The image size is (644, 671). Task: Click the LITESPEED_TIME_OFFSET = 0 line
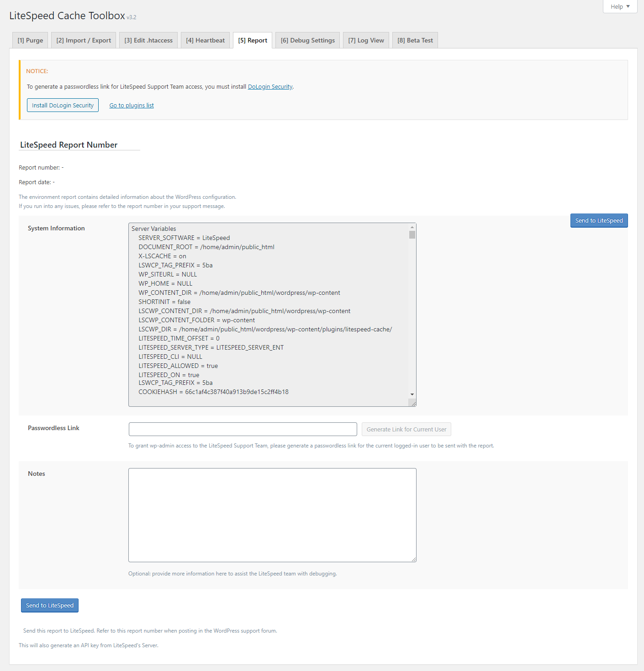(x=179, y=338)
